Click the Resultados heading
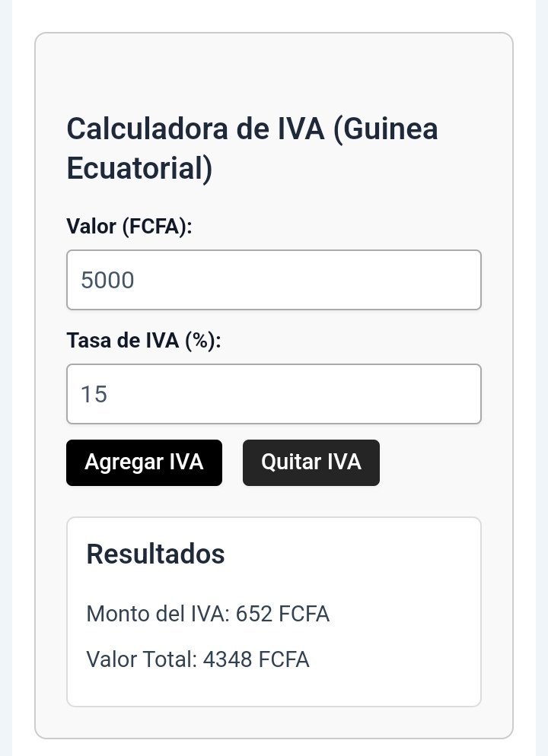This screenshot has height=756, width=548. pos(155,554)
